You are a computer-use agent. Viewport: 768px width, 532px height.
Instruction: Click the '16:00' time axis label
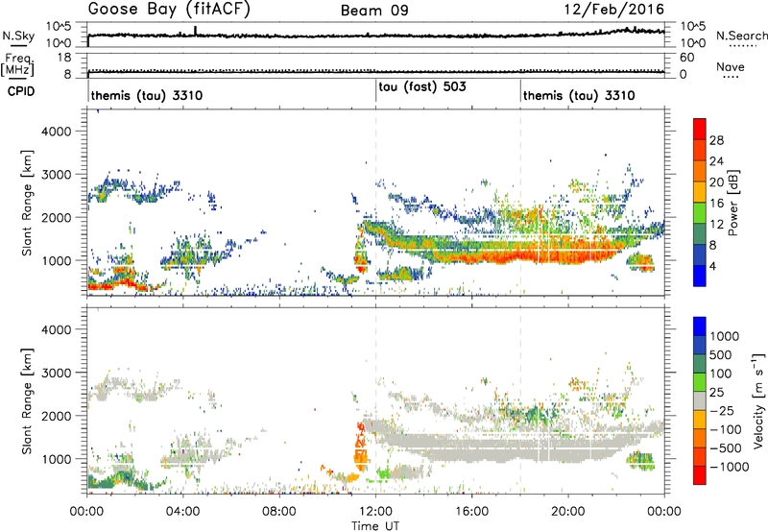[471, 511]
